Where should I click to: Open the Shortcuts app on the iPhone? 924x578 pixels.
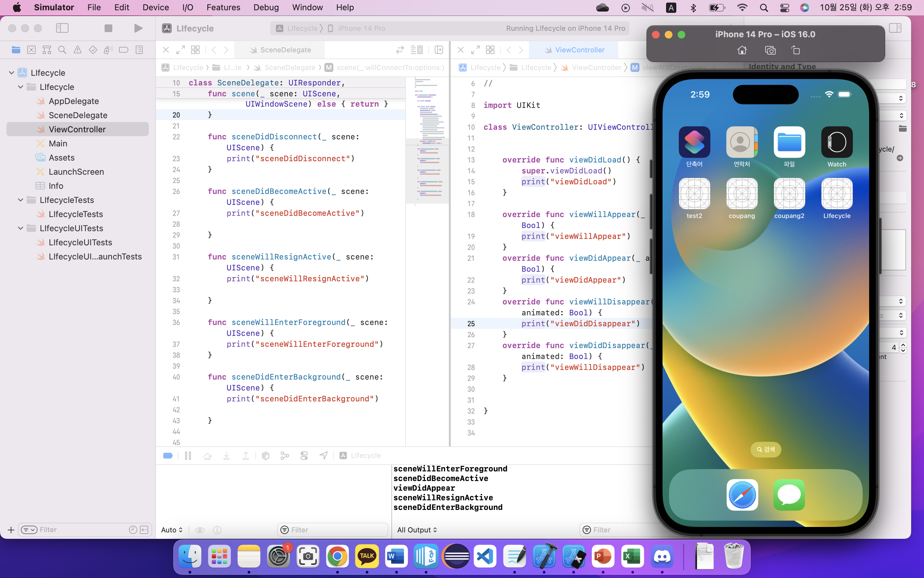coord(694,142)
